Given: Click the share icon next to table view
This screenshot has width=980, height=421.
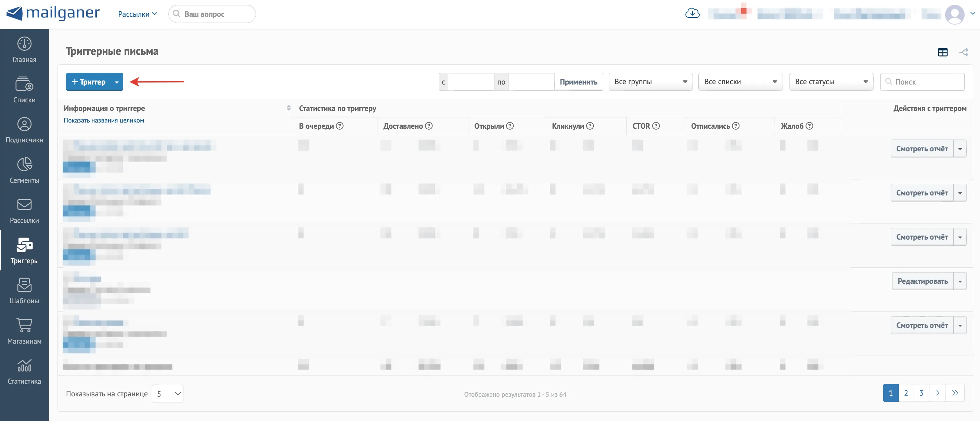Looking at the screenshot, I should coord(963,52).
